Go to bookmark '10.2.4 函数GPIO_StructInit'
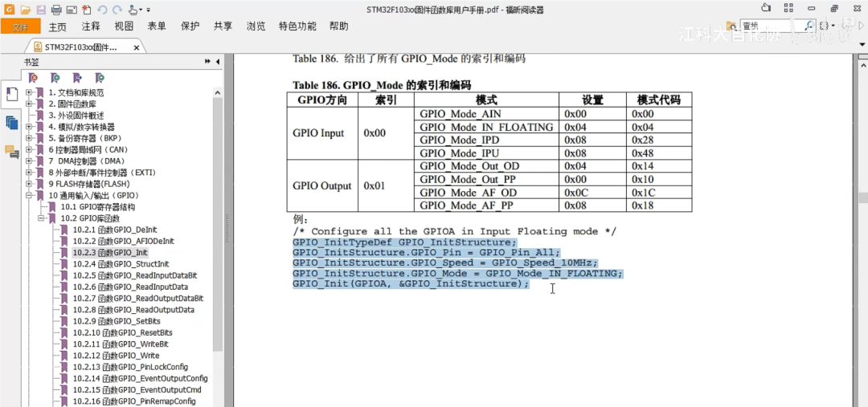Screen dimensions: 868x407 [x=121, y=264]
